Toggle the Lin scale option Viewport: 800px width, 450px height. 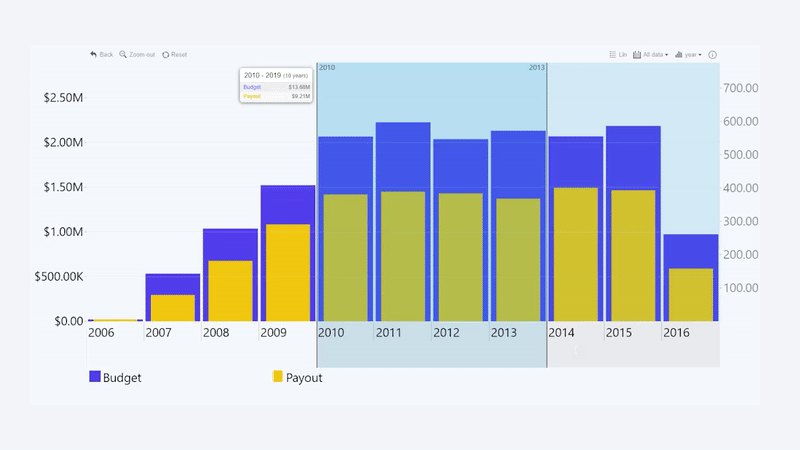[618, 55]
